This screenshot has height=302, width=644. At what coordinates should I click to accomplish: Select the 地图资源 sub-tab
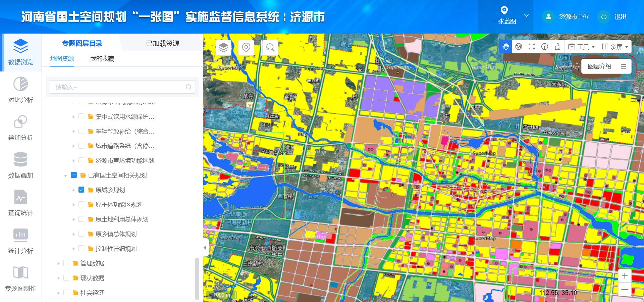point(62,59)
